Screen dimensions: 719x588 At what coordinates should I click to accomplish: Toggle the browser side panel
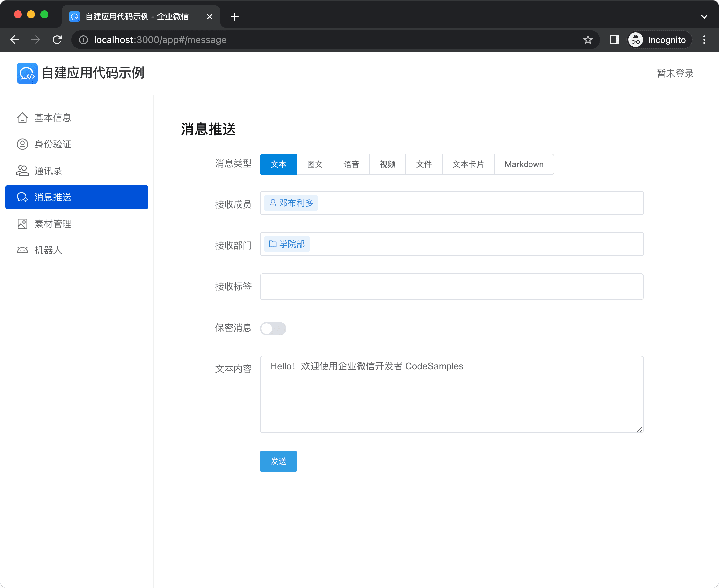coord(614,40)
